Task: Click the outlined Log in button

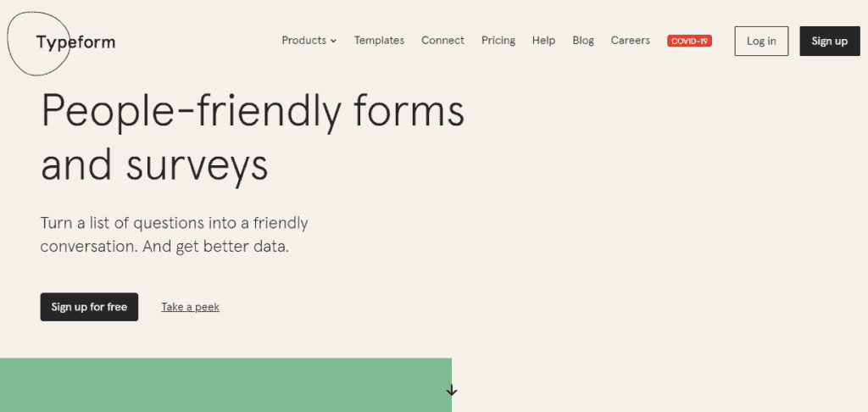Action: (761, 41)
